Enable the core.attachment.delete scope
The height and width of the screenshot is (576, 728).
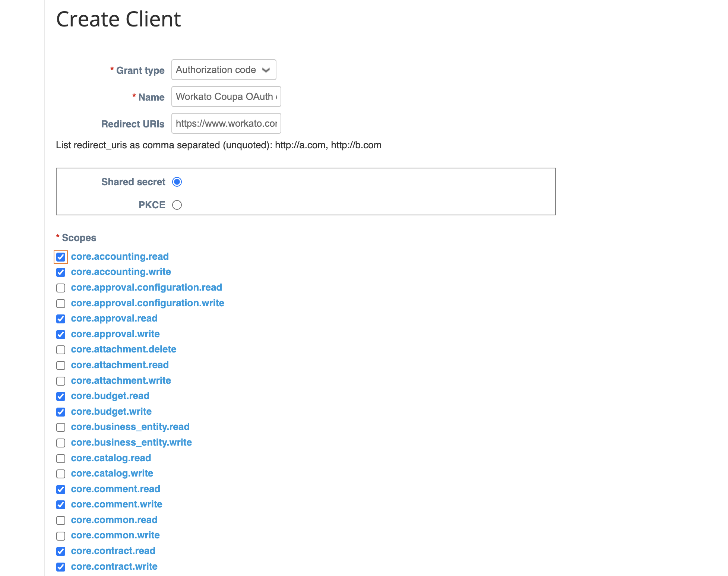[x=61, y=350]
